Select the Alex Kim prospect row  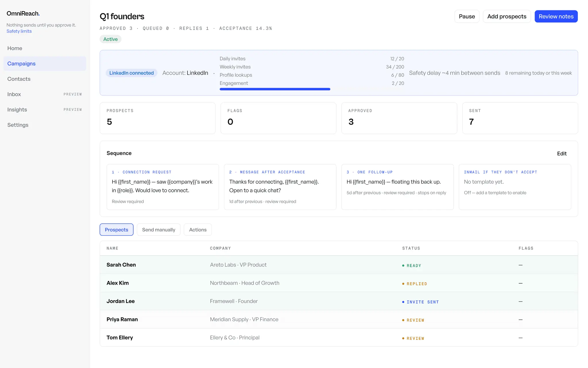(x=339, y=283)
